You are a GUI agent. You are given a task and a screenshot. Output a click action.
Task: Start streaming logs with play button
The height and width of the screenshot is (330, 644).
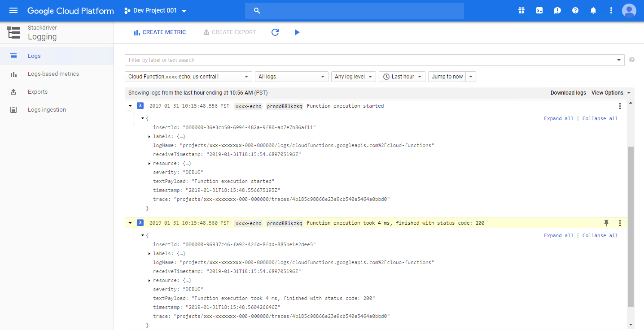(297, 32)
